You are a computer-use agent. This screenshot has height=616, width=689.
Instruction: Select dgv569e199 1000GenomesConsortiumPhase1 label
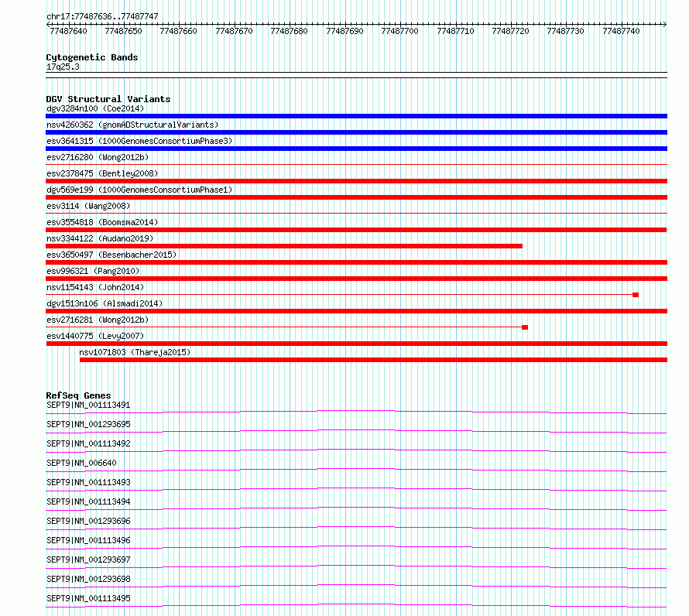(x=139, y=190)
